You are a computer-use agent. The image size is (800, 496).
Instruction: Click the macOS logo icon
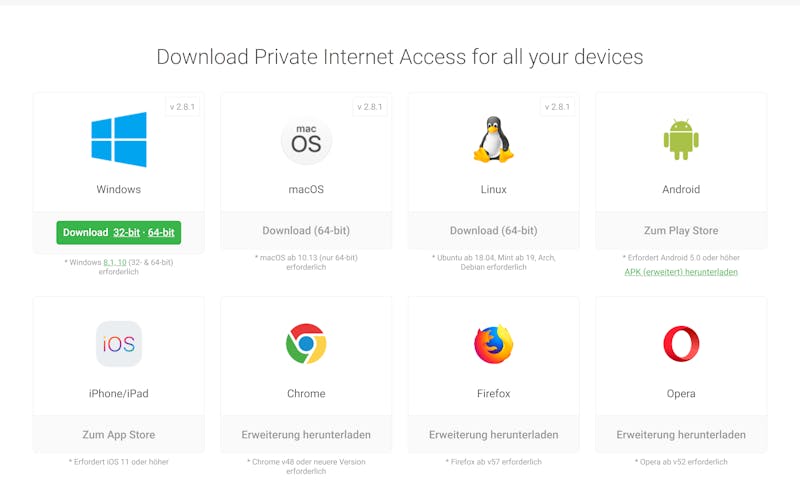pos(306,141)
